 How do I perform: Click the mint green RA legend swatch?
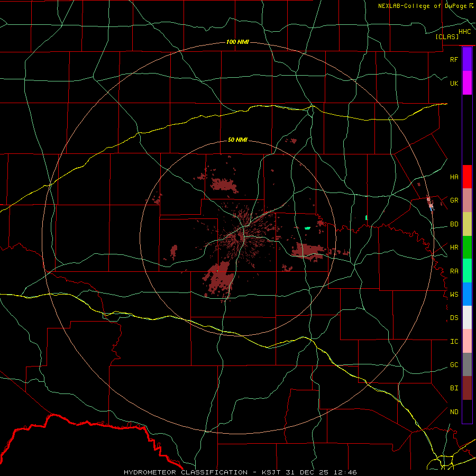point(467,271)
